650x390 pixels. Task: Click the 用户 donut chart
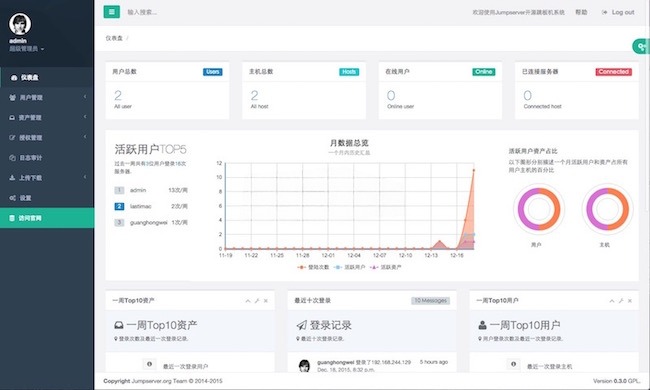coord(539,209)
